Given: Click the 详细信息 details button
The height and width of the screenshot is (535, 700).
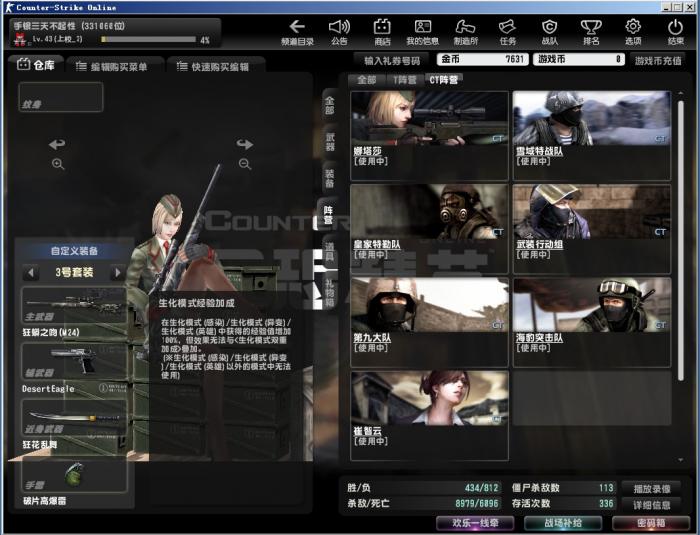Looking at the screenshot, I should [x=651, y=505].
